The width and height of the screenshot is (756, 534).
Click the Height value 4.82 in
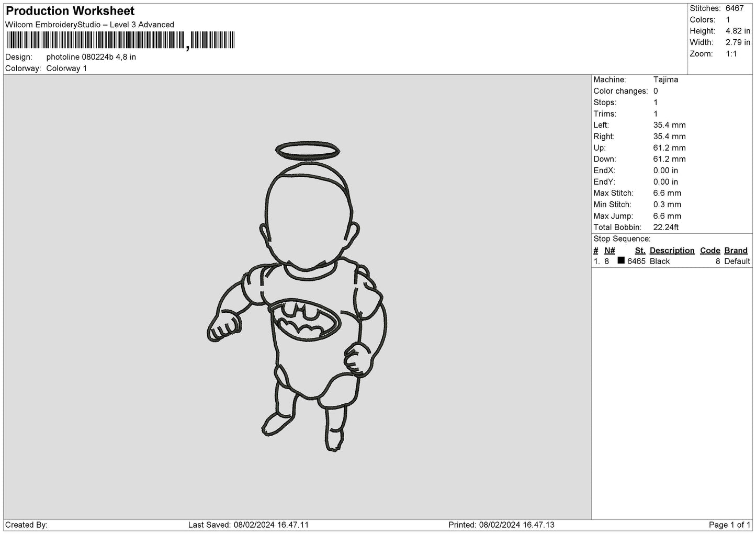738,31
